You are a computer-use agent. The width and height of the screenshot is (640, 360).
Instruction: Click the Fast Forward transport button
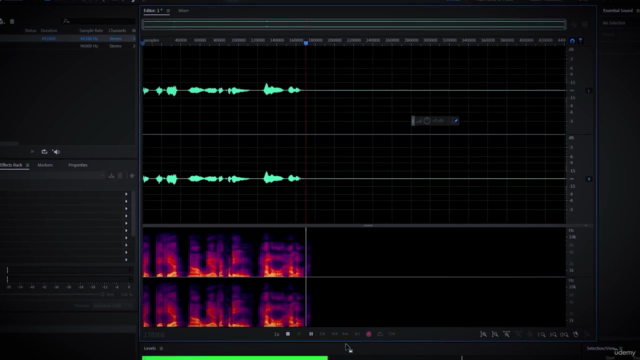(345, 334)
